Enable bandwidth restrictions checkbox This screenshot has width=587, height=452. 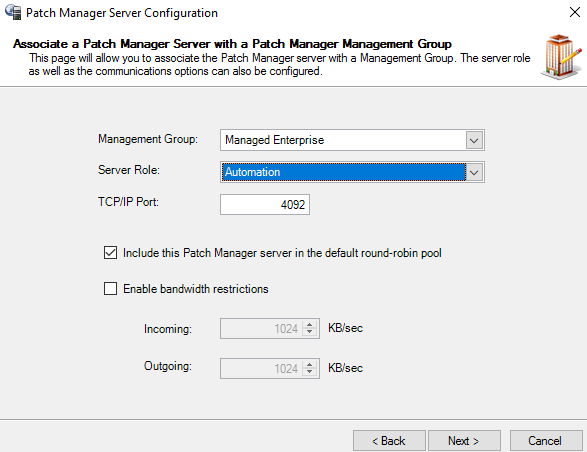tap(110, 289)
